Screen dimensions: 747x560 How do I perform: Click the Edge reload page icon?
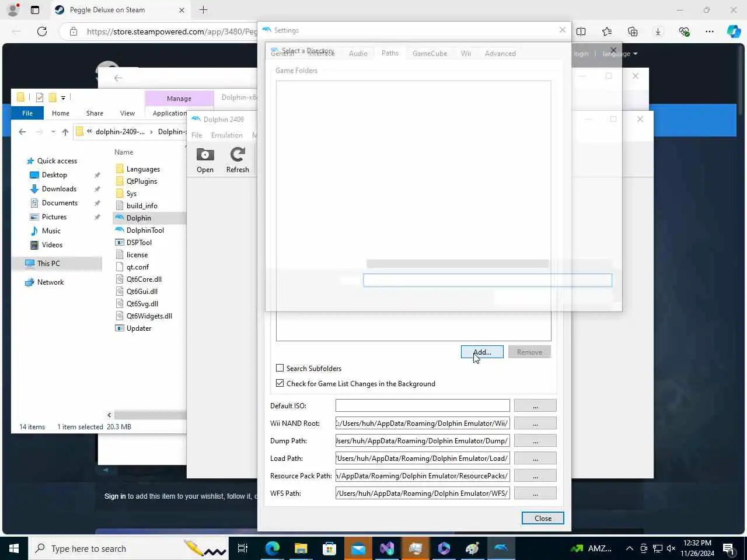(42, 32)
